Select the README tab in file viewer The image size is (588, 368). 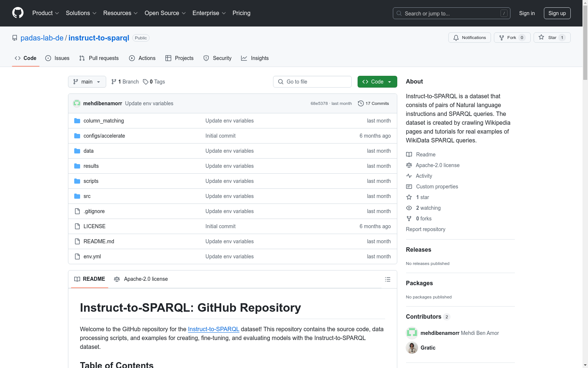90,279
